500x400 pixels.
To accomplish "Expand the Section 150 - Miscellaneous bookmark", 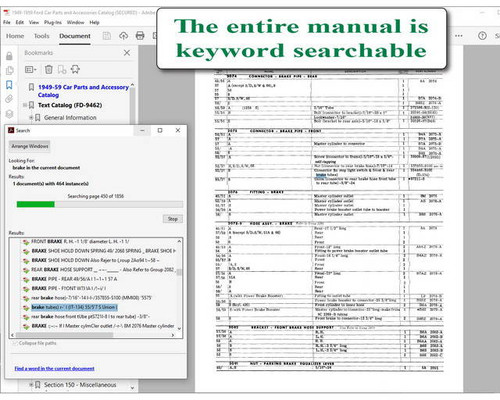I will click(31, 385).
